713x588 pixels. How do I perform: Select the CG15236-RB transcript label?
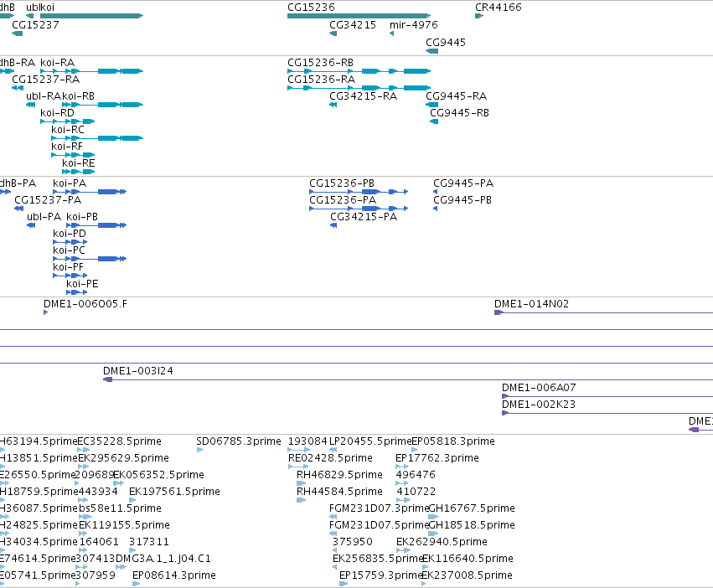point(321,63)
